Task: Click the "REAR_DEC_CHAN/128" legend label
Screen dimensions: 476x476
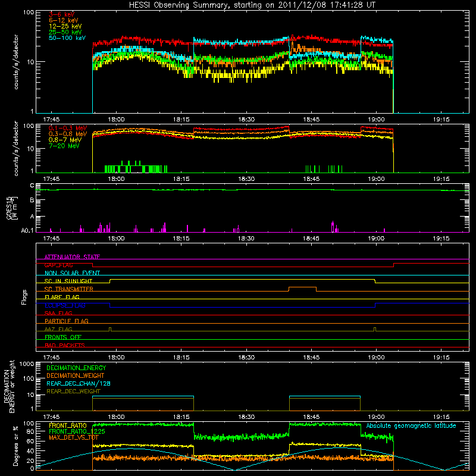Action: point(79,383)
